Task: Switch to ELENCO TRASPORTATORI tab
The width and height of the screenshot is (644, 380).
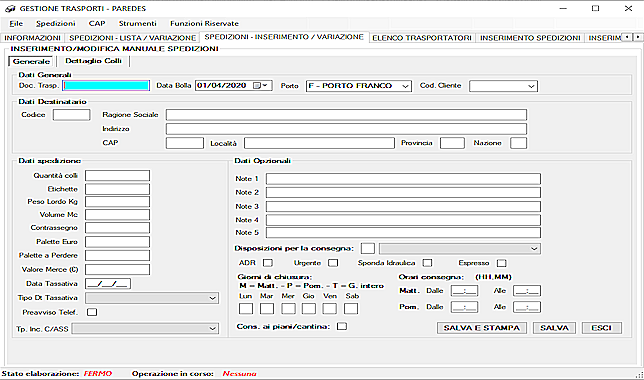Action: pyautogui.click(x=422, y=38)
